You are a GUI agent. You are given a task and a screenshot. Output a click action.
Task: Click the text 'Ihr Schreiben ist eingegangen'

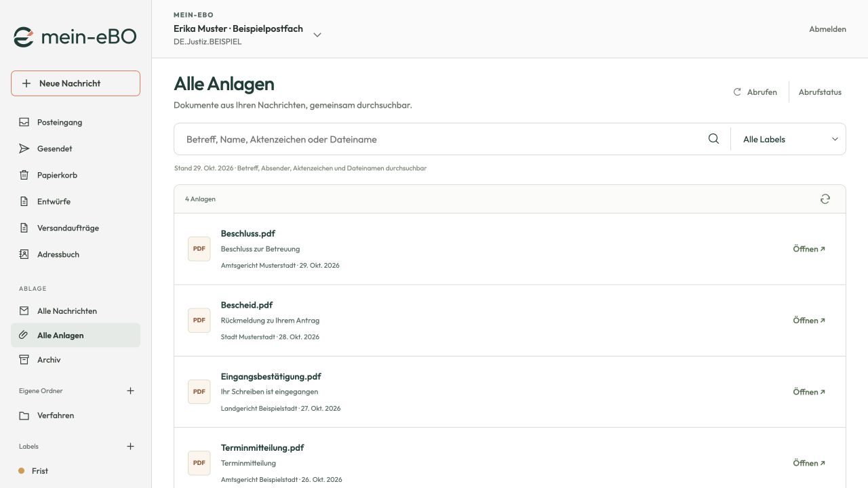tap(269, 392)
